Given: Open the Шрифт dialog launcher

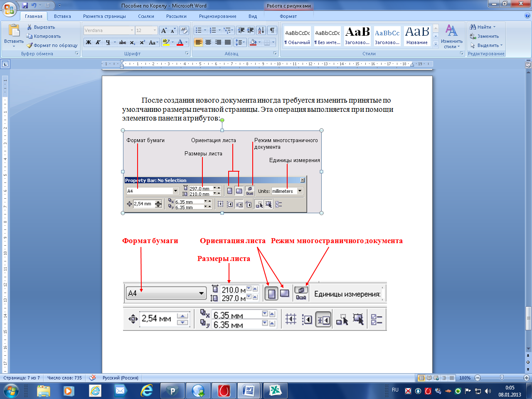Looking at the screenshot, I should [187, 54].
